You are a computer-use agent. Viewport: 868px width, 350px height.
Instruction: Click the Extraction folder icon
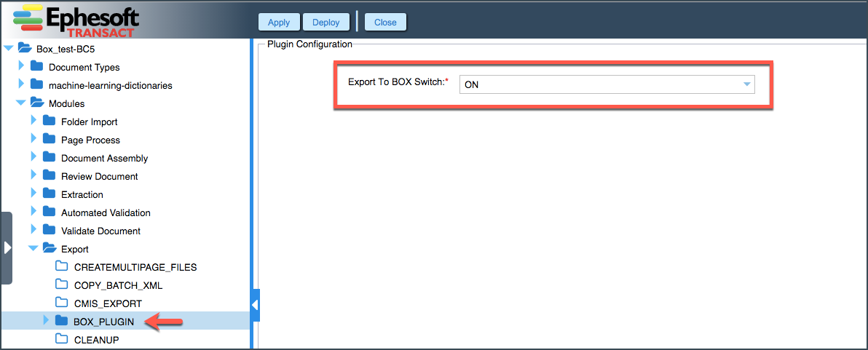coord(50,194)
